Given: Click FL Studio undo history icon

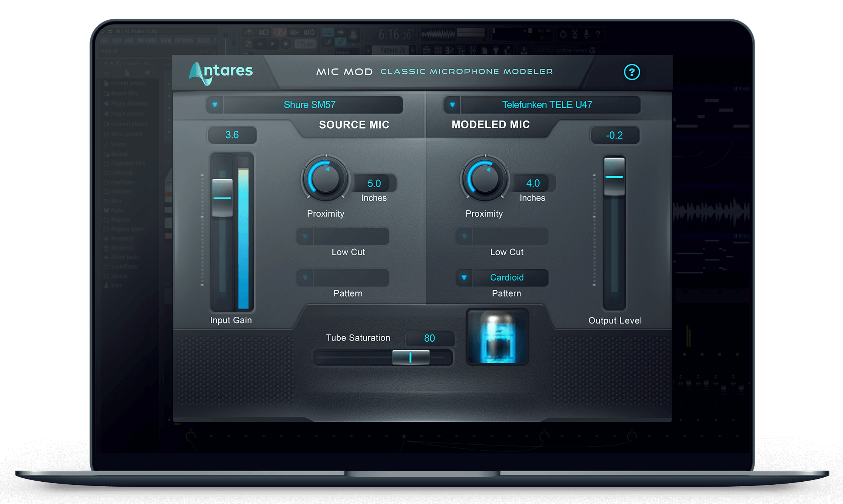Looking at the screenshot, I should click(x=563, y=34).
